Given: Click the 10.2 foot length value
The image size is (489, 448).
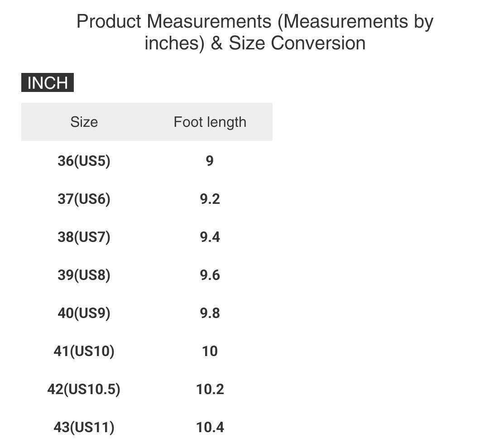Looking at the screenshot, I should click(210, 389).
